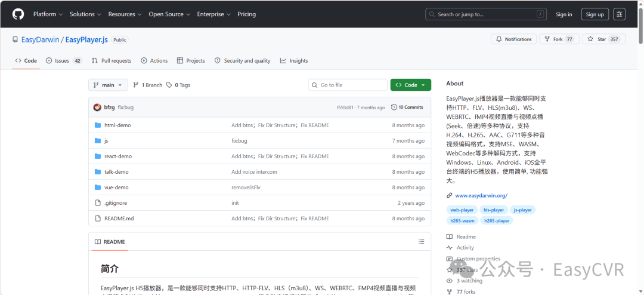Expand the Solutions menu
The height and width of the screenshot is (295, 644).
pyautogui.click(x=85, y=14)
